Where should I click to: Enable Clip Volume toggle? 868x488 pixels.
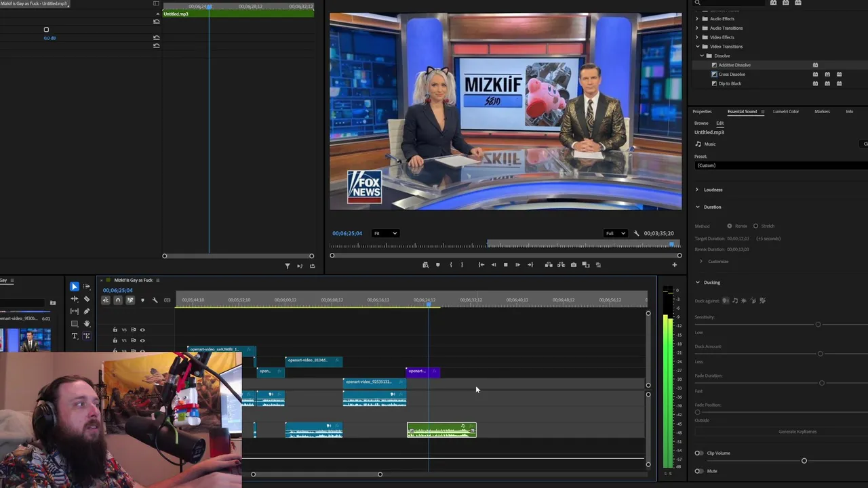(698, 453)
